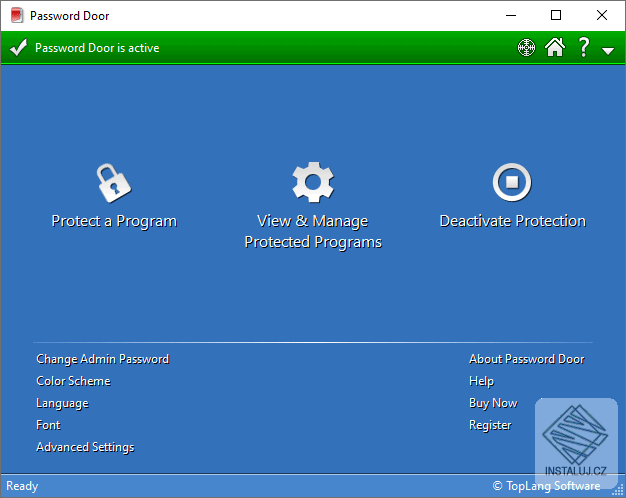This screenshot has height=498, width=626.
Task: Click the checkmark status icon
Action: coord(18,48)
